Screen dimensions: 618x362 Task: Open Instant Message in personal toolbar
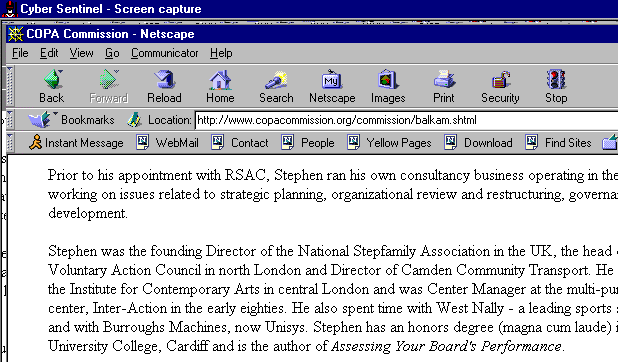[76, 142]
